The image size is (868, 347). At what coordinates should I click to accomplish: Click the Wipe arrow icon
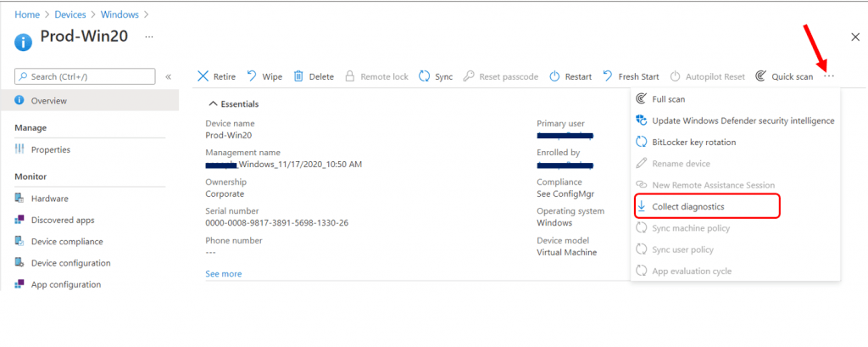click(x=252, y=76)
